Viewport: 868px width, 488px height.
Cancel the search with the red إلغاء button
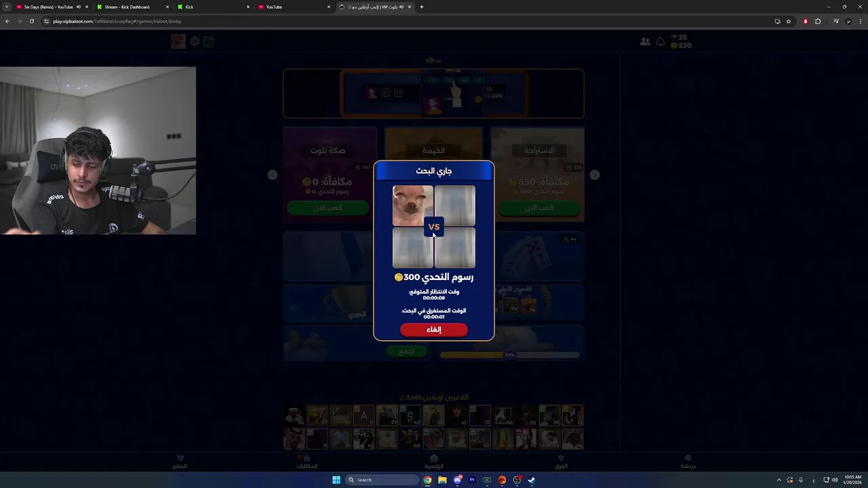434,329
